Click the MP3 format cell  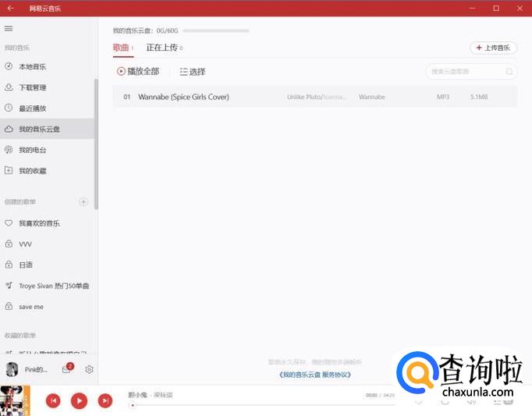443,97
